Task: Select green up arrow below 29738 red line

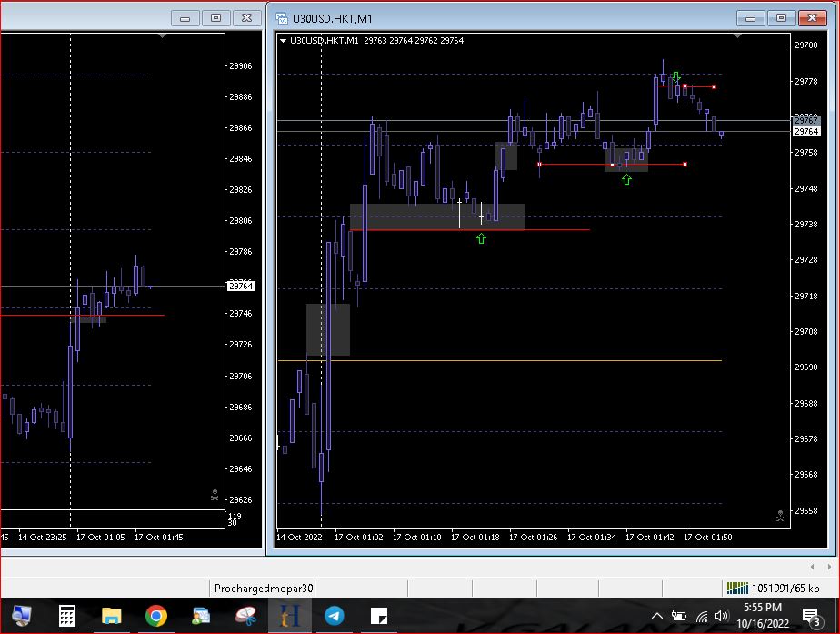Action: coord(481,238)
